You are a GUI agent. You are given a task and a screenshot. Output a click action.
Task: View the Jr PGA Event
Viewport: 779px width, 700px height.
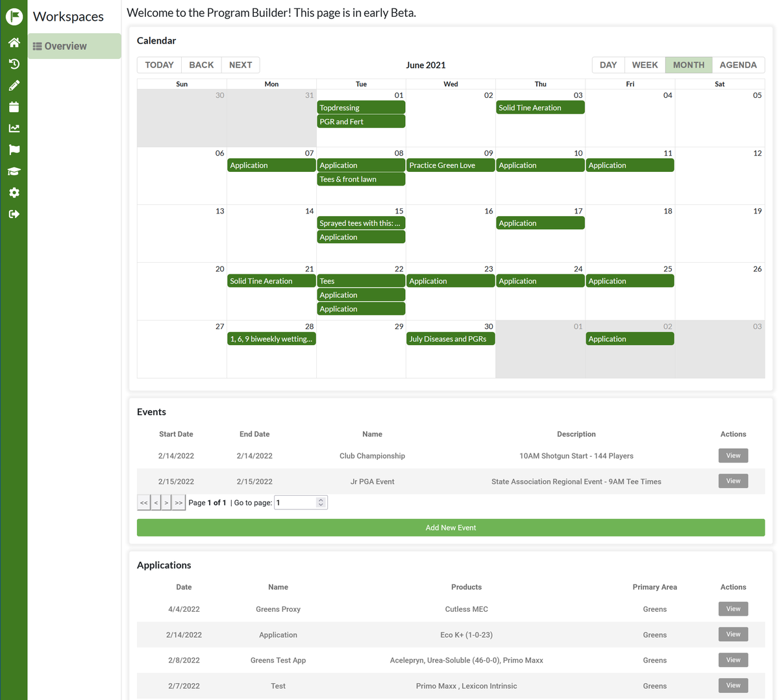tap(733, 481)
